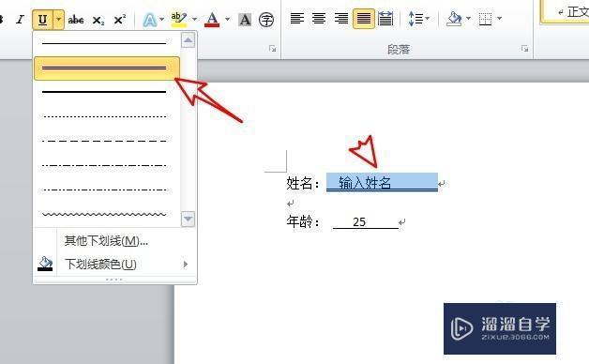Select the dot-dot-dash underline style

(104, 190)
